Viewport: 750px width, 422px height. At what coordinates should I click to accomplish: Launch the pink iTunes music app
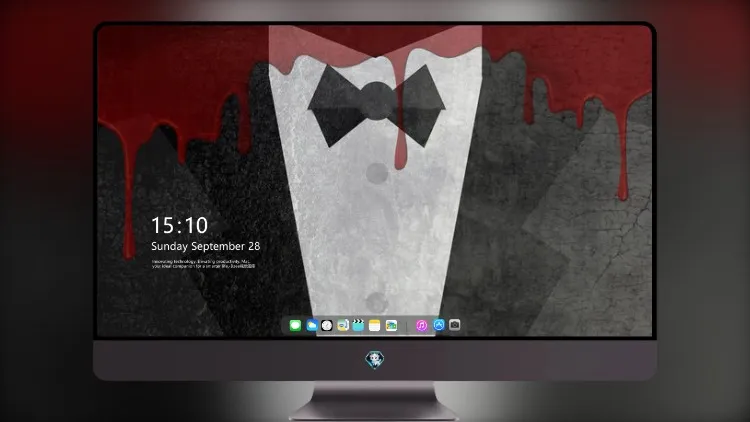click(421, 325)
